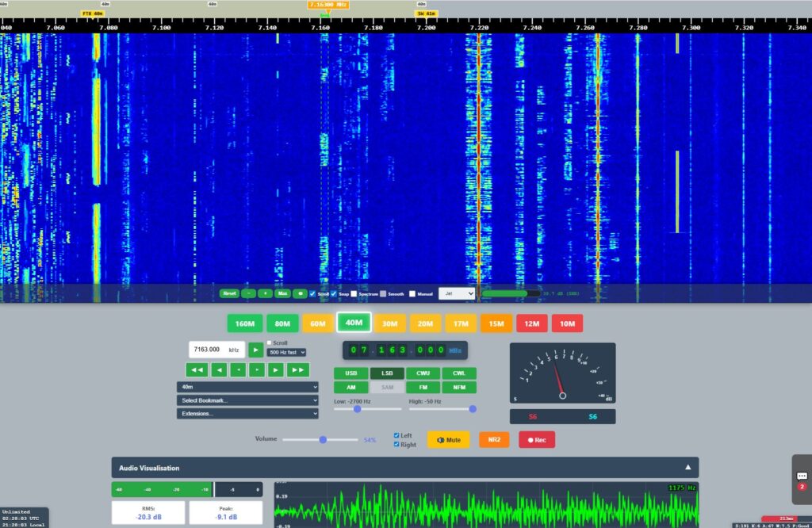Enable the Spectrum checkbox
The height and width of the screenshot is (528, 812).
(x=354, y=293)
